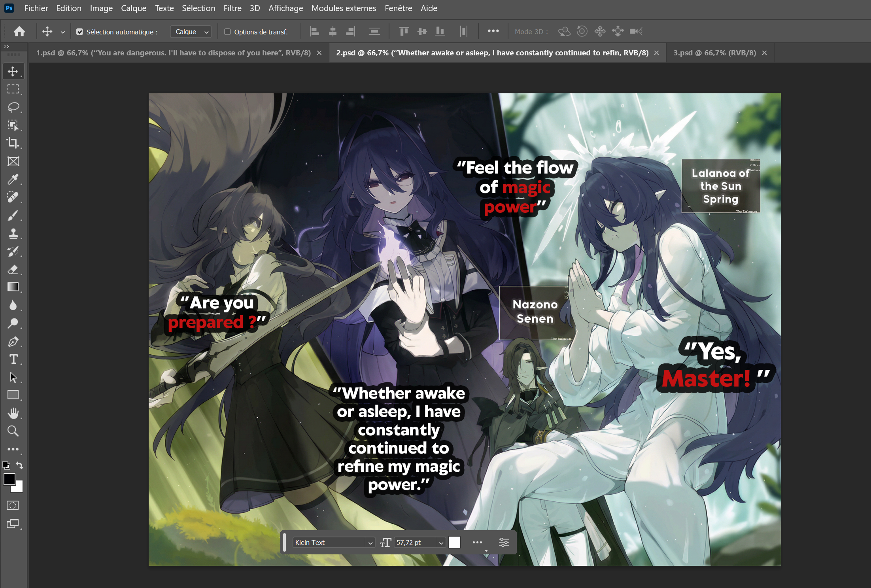Swap foreground and background colors
871x588 pixels.
pos(19,465)
